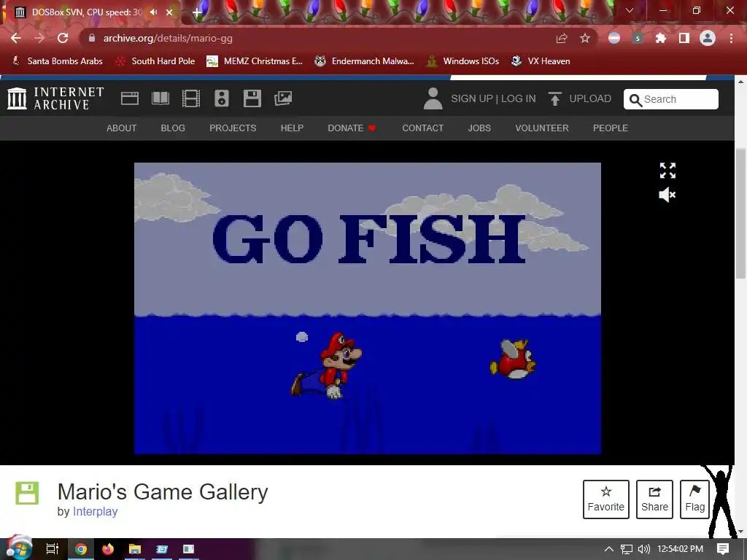Click the Share button
Screen dimensions: 747x560
tap(654, 499)
